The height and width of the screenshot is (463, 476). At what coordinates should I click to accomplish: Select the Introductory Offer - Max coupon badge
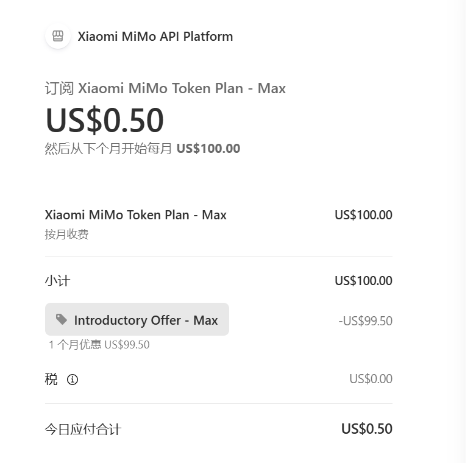[x=137, y=319]
